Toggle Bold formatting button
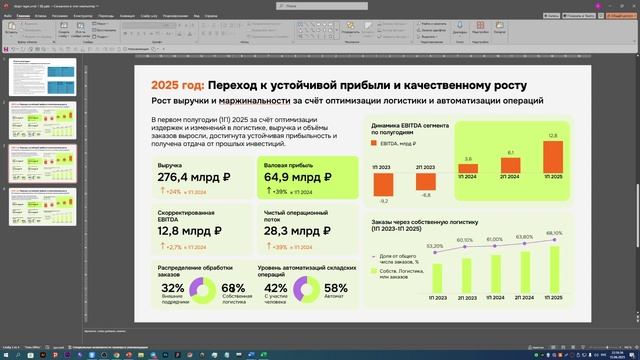Image resolution: width=640 pixels, height=360 pixels. [125, 33]
